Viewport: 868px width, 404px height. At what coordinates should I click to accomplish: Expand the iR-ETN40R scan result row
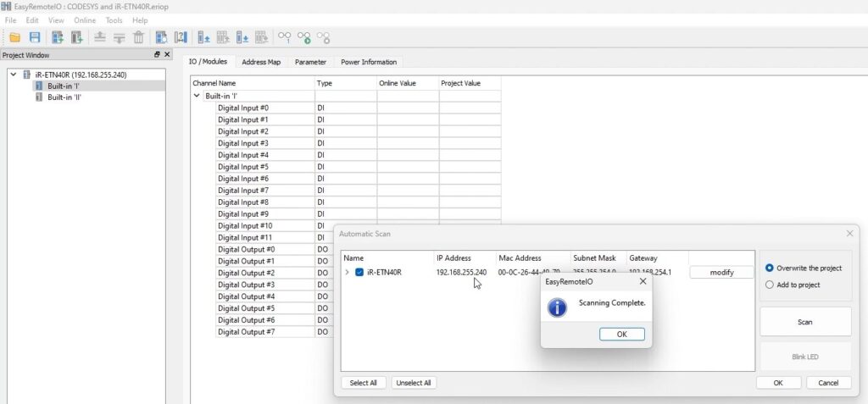(347, 272)
